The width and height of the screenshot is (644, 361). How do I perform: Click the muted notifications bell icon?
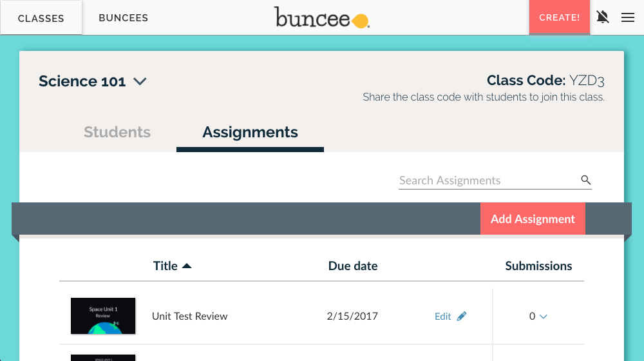(x=603, y=17)
